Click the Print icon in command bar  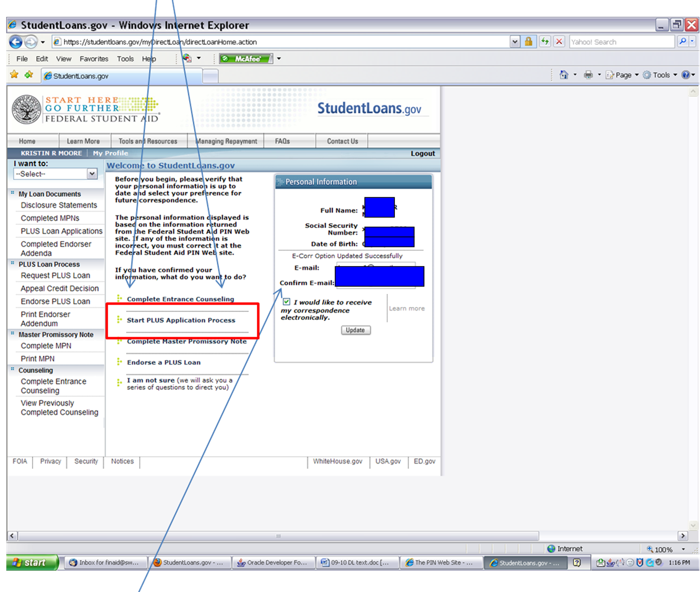pyautogui.click(x=588, y=75)
